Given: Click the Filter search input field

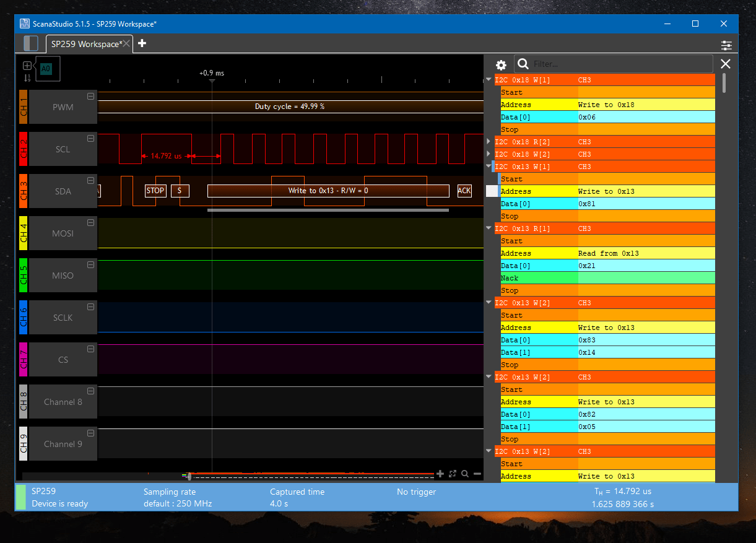Looking at the screenshot, I should coord(619,64).
